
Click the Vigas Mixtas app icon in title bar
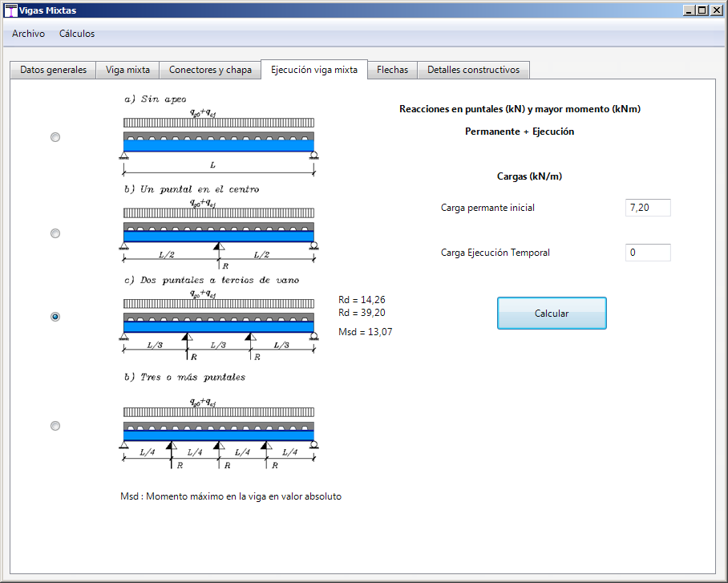tap(10, 10)
